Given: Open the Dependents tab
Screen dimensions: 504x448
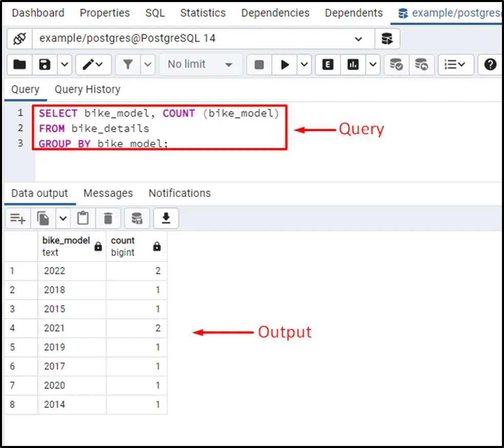Looking at the screenshot, I should [x=354, y=13].
